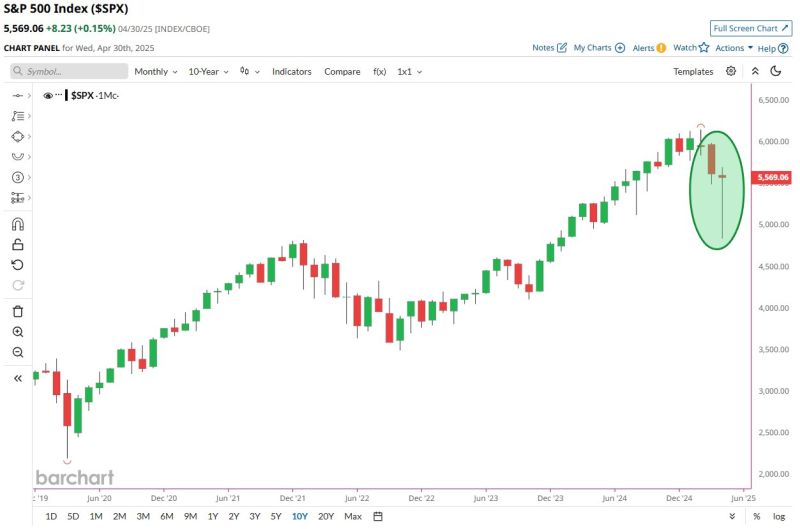Click the lock drawings icon

point(17,244)
